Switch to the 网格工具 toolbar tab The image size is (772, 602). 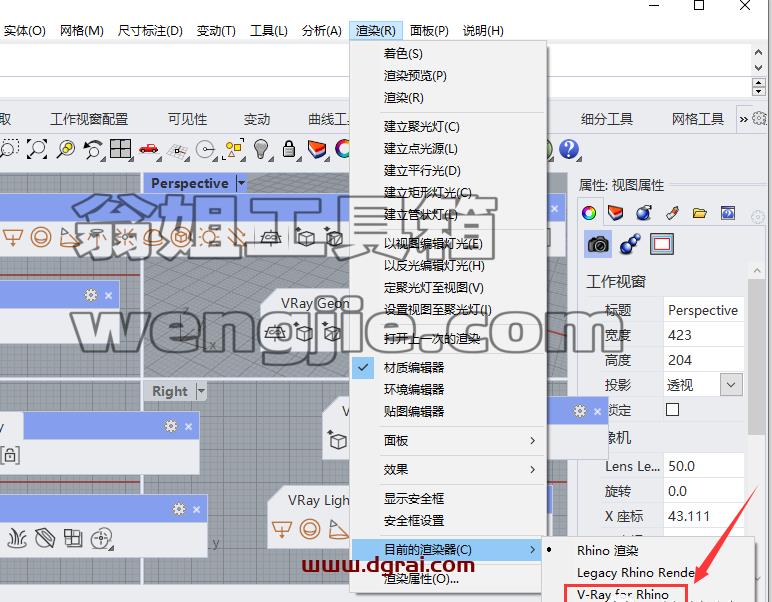(x=698, y=119)
